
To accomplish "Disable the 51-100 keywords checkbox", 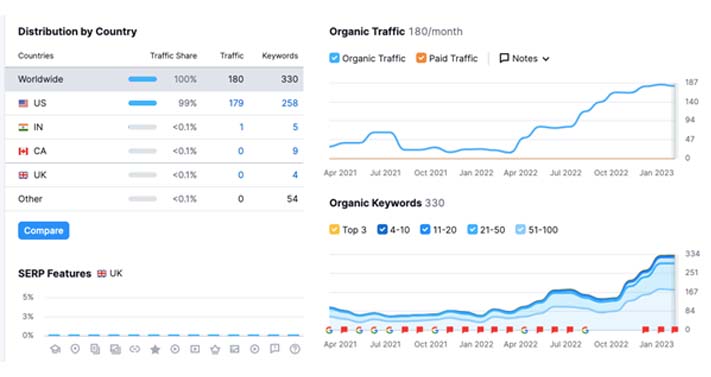I will point(521,230).
